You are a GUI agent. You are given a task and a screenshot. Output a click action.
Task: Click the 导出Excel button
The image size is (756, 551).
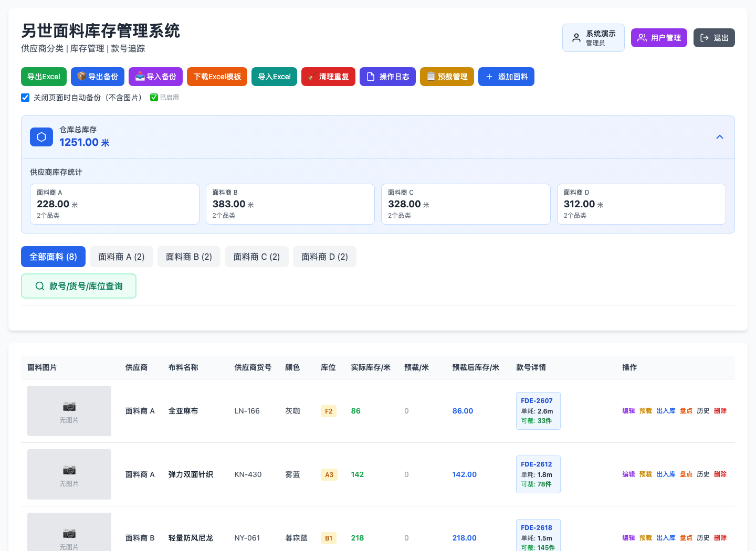tap(44, 77)
